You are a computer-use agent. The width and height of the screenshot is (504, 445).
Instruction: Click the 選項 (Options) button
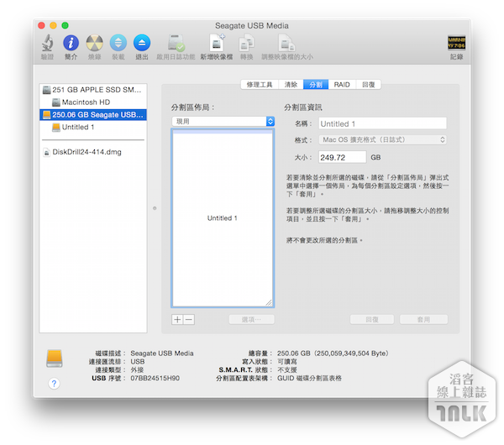click(x=251, y=319)
